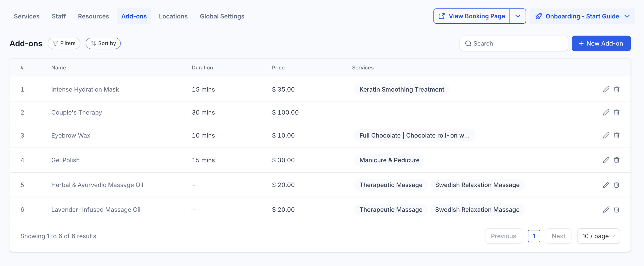The height and width of the screenshot is (266, 644).
Task: Open the Locations tab
Action: point(173,16)
